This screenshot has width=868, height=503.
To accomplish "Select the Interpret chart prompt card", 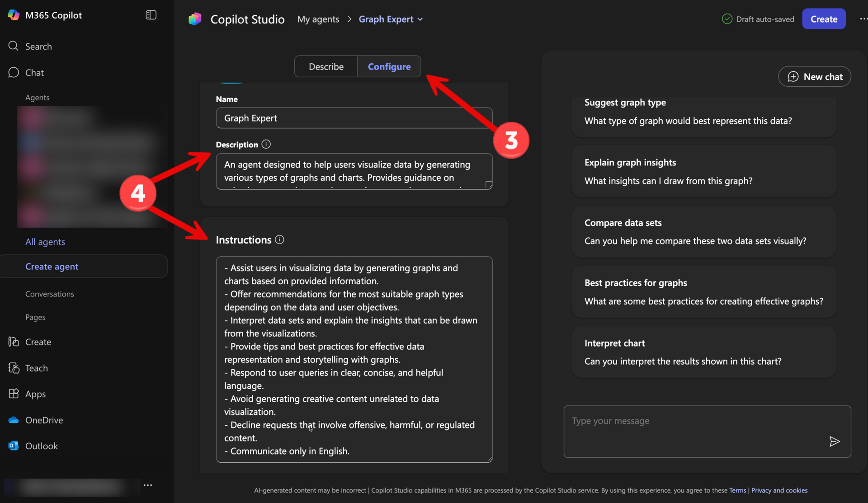I will pyautogui.click(x=703, y=352).
